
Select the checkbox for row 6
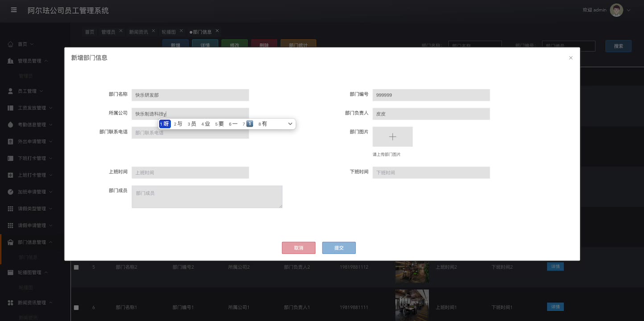click(76, 307)
